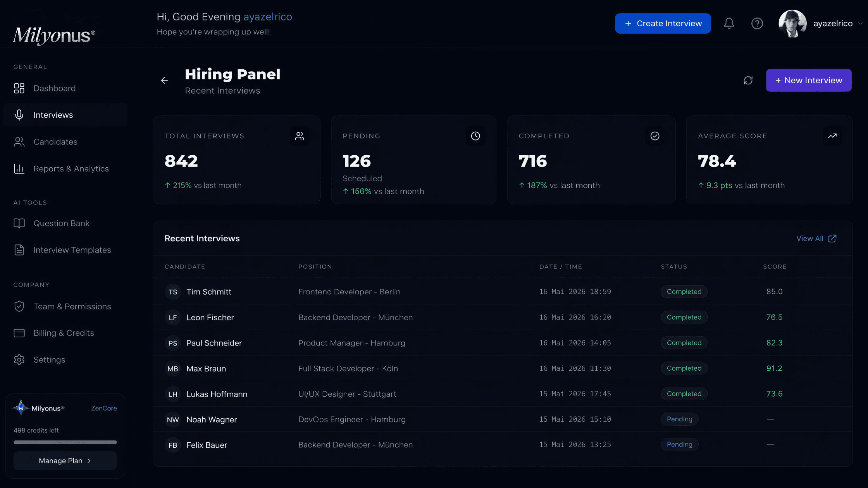Image resolution: width=868 pixels, height=488 pixels.
Task: Click the Pending clock icon
Action: (x=475, y=136)
